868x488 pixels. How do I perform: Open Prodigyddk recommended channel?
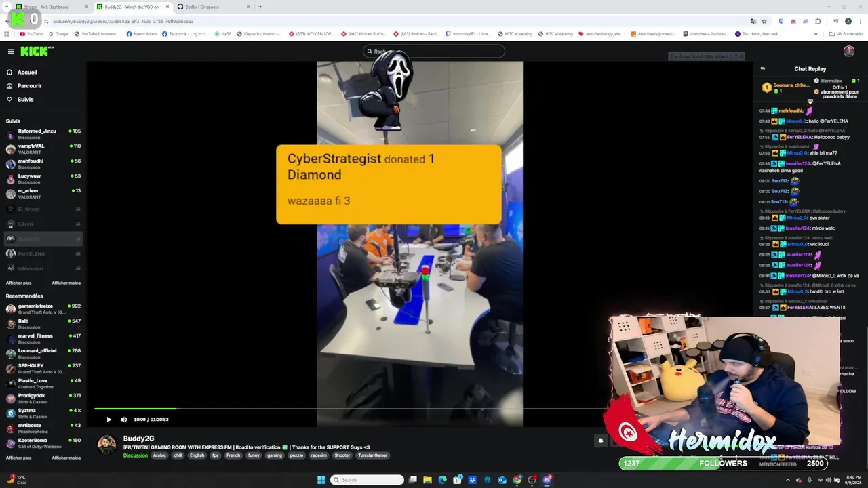[43, 399]
